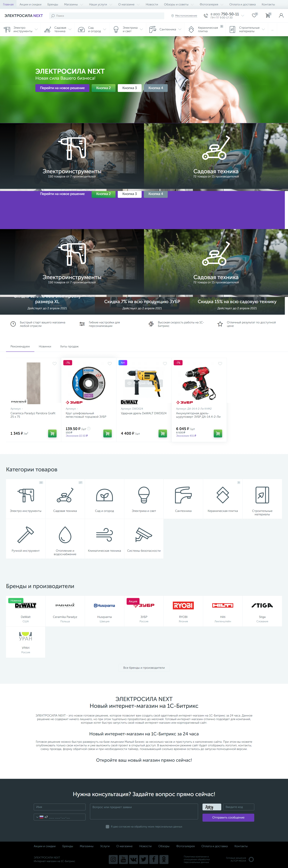
Task: Click the user account profile icon
Action: click(x=281, y=15)
